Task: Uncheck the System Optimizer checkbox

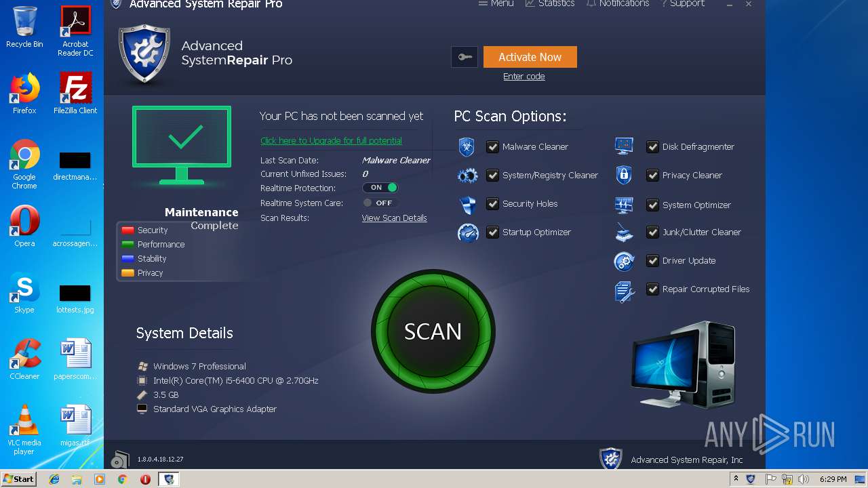Action: click(652, 205)
